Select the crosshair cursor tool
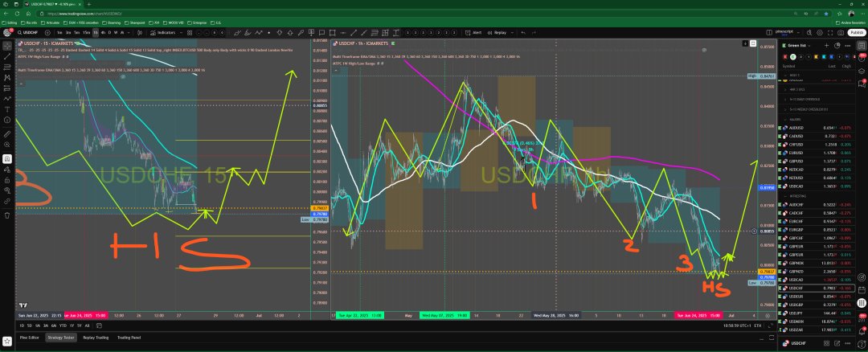The image size is (868, 352). click(7, 46)
